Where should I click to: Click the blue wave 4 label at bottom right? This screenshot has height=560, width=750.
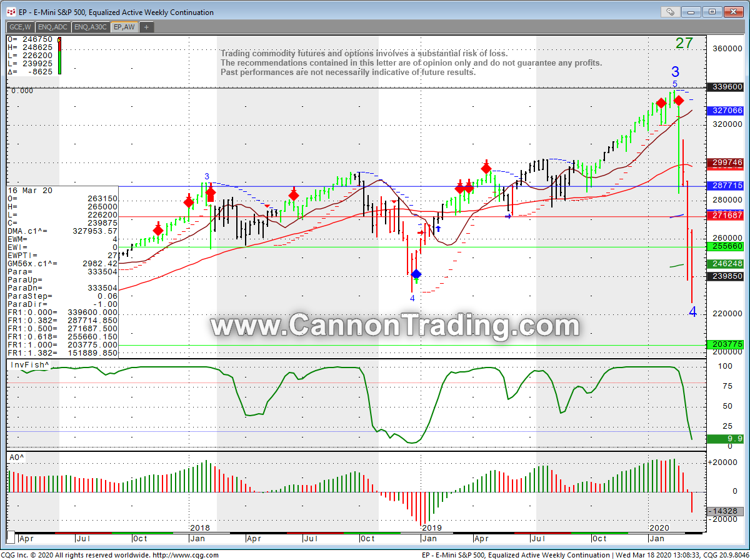coord(692,312)
